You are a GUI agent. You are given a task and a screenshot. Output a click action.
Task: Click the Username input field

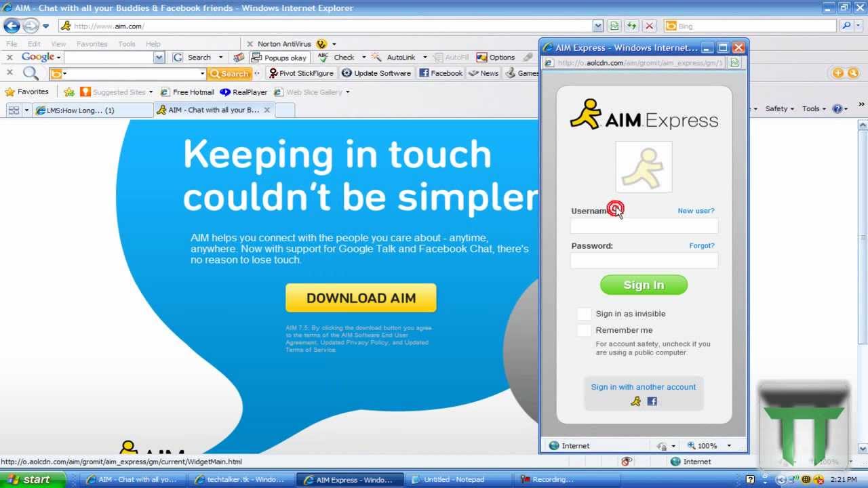tap(644, 226)
